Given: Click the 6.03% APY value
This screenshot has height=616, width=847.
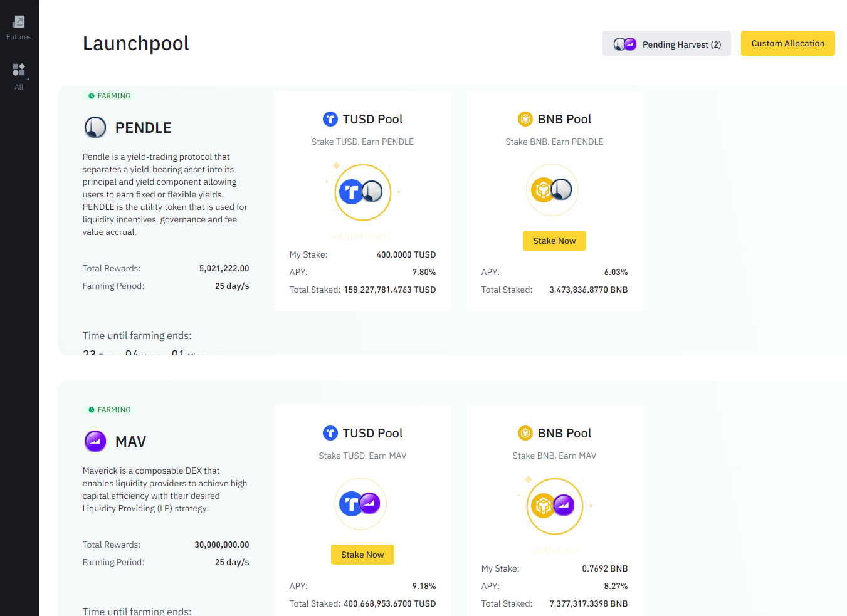Looking at the screenshot, I should coord(616,272).
